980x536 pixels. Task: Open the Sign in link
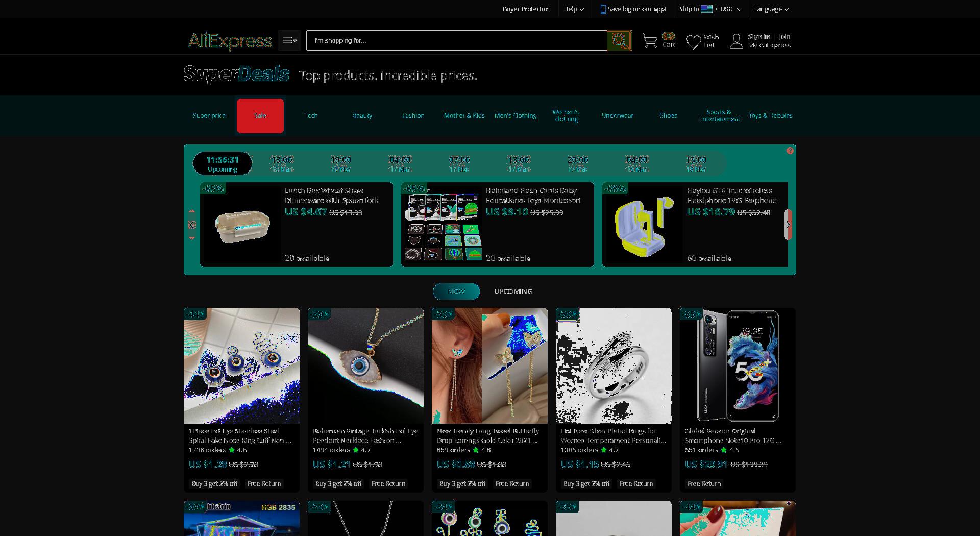point(758,36)
